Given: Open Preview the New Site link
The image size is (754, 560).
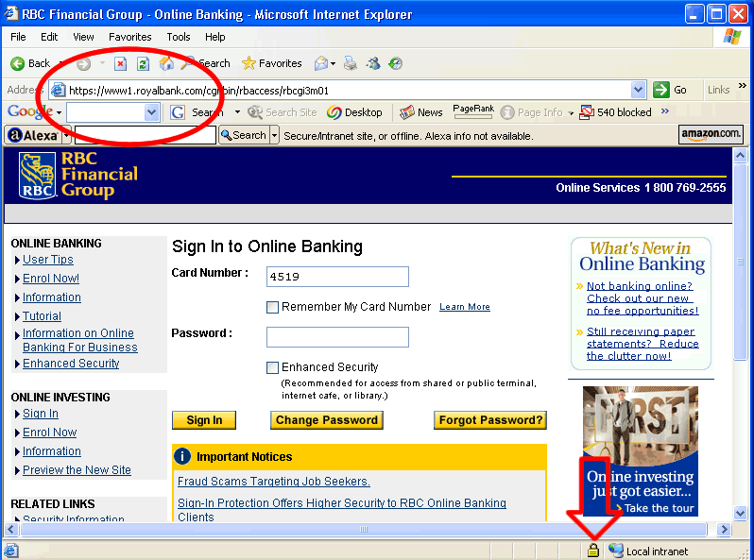Looking at the screenshot, I should point(77,470).
